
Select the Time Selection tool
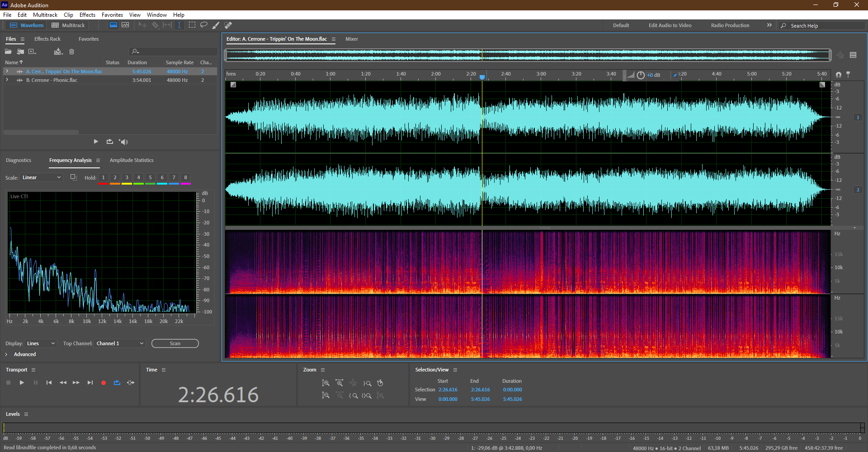pos(179,25)
